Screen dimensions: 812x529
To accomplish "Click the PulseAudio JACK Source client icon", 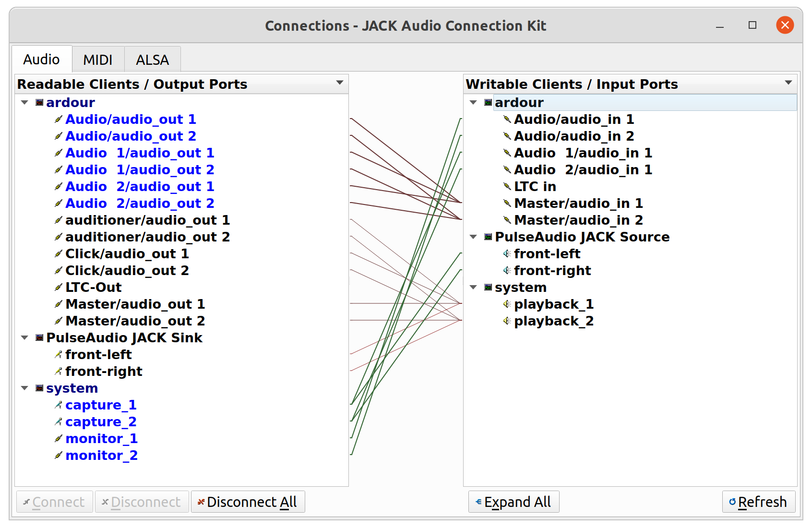I will click(488, 237).
